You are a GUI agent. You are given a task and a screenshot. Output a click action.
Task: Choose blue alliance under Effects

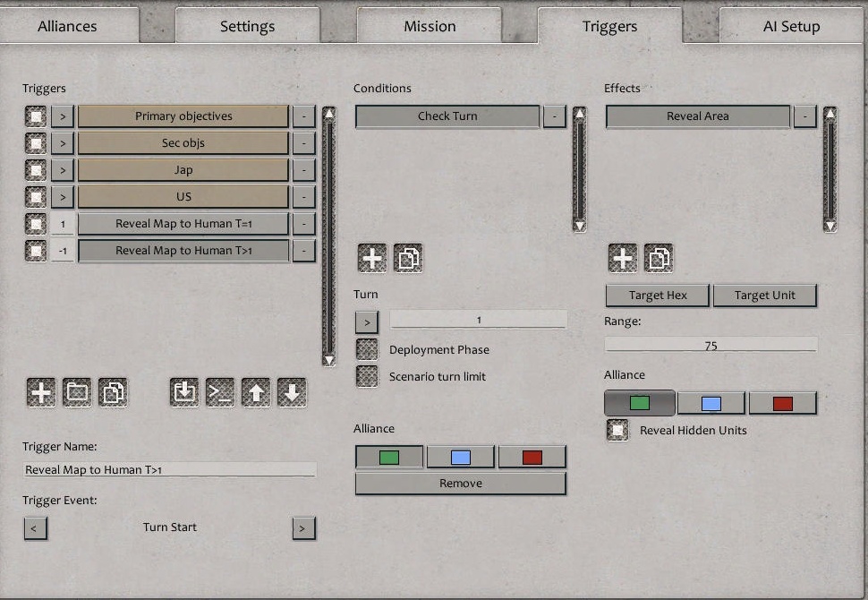pos(711,403)
